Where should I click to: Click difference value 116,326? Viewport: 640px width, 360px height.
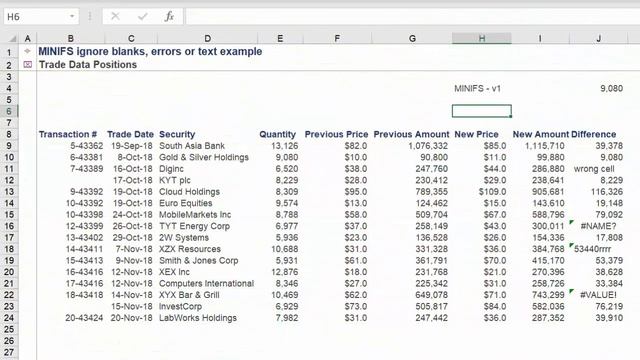tap(607, 192)
